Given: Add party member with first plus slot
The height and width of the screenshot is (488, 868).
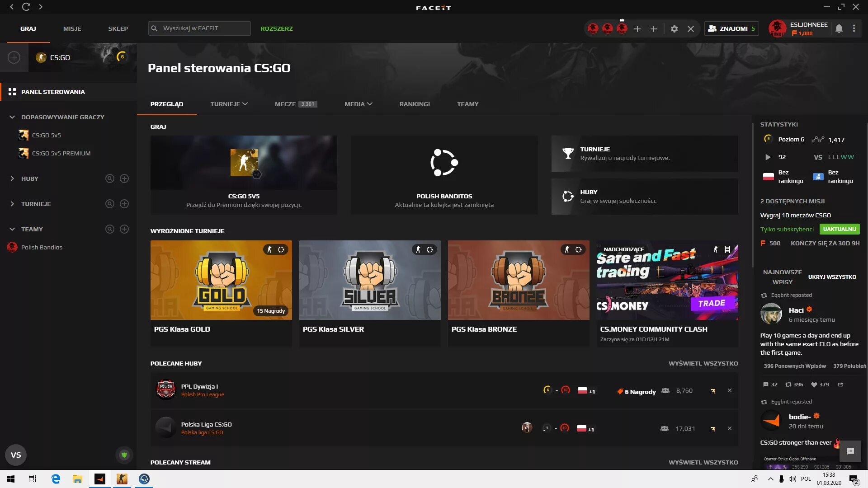Looking at the screenshot, I should 637,29.
